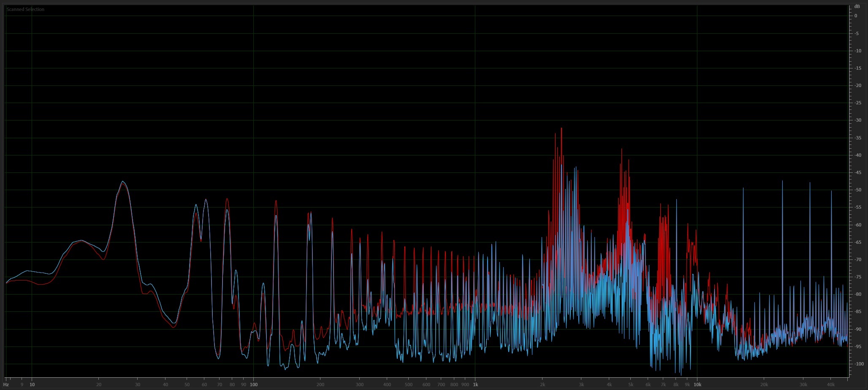This screenshot has width=868, height=390.
Task: Select the -65 dB scale mark
Action: 858,242
